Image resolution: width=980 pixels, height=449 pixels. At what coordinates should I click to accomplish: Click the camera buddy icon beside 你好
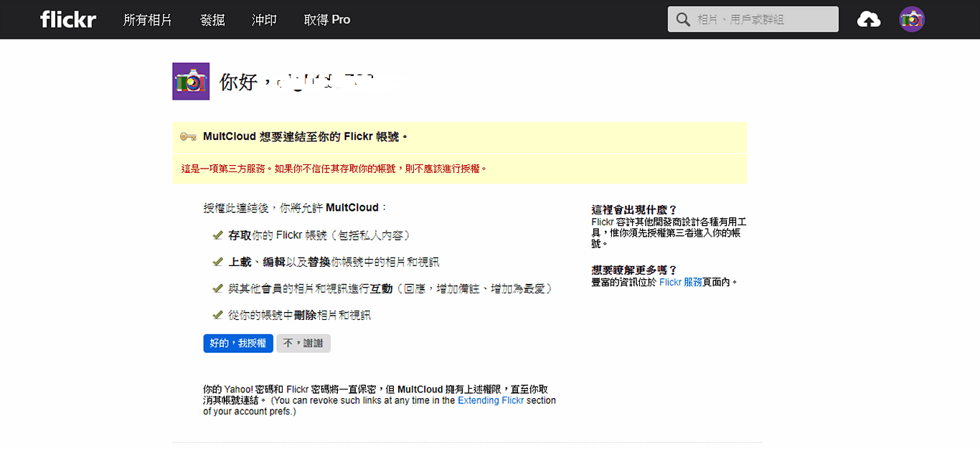(191, 81)
